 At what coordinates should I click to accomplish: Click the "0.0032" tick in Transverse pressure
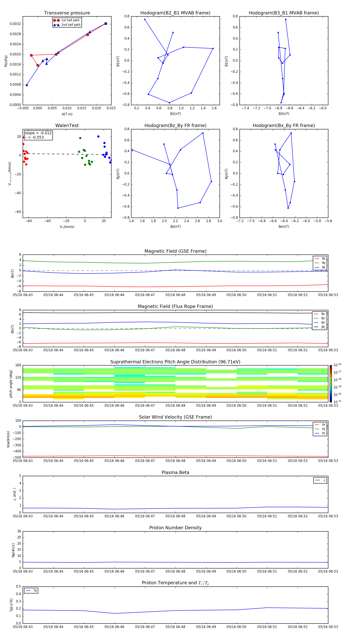[x=15, y=24]
